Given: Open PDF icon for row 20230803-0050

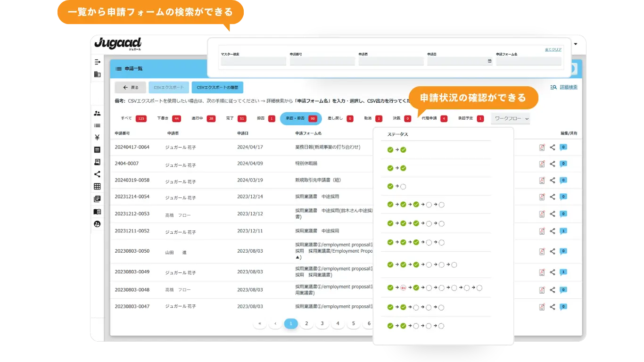Looking at the screenshot, I should pos(542,252).
